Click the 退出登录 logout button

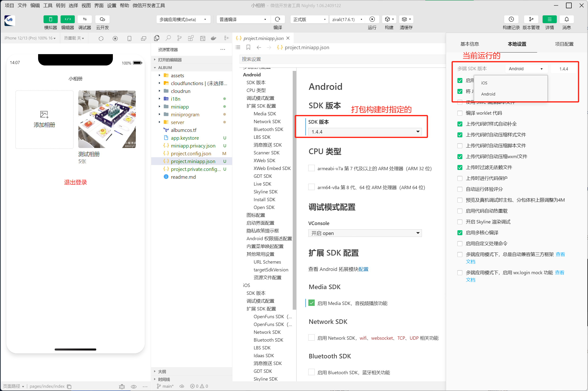(x=75, y=182)
